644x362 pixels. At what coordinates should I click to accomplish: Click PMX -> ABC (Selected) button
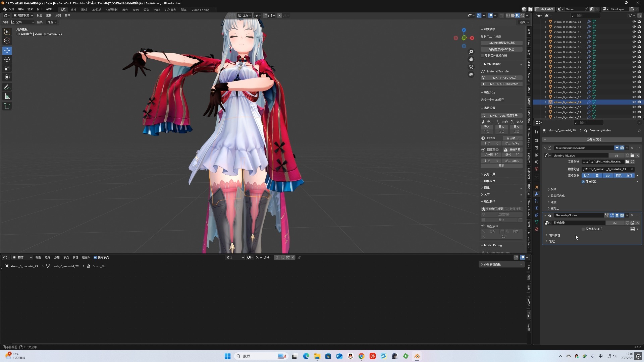click(502, 84)
